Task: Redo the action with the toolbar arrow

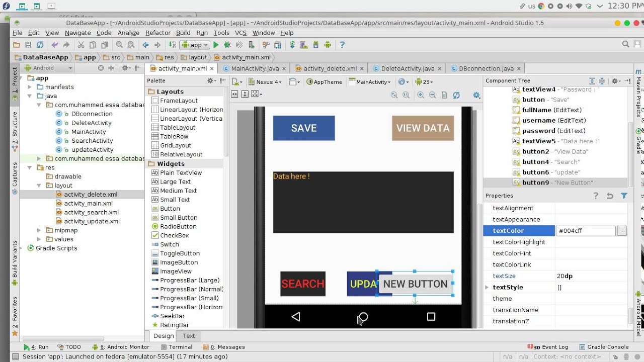Action: [66, 45]
